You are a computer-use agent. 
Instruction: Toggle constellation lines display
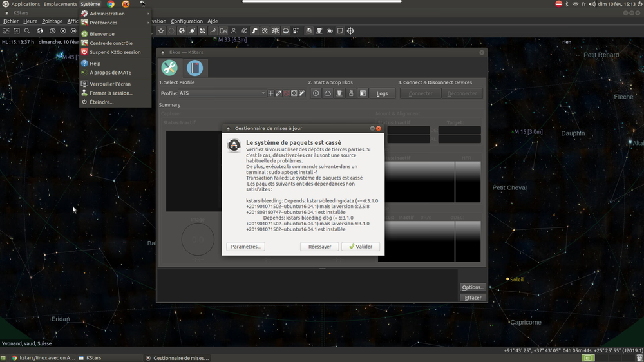[213, 31]
